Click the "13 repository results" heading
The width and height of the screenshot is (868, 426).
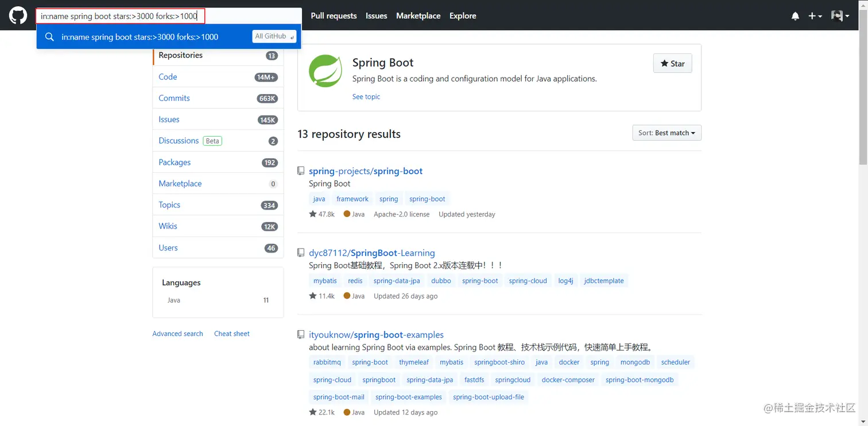(x=349, y=134)
